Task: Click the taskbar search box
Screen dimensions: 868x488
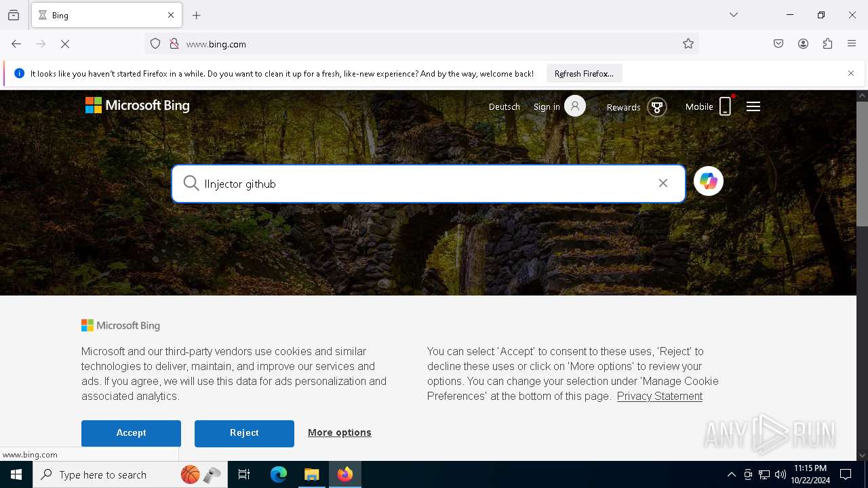Action: (130, 474)
